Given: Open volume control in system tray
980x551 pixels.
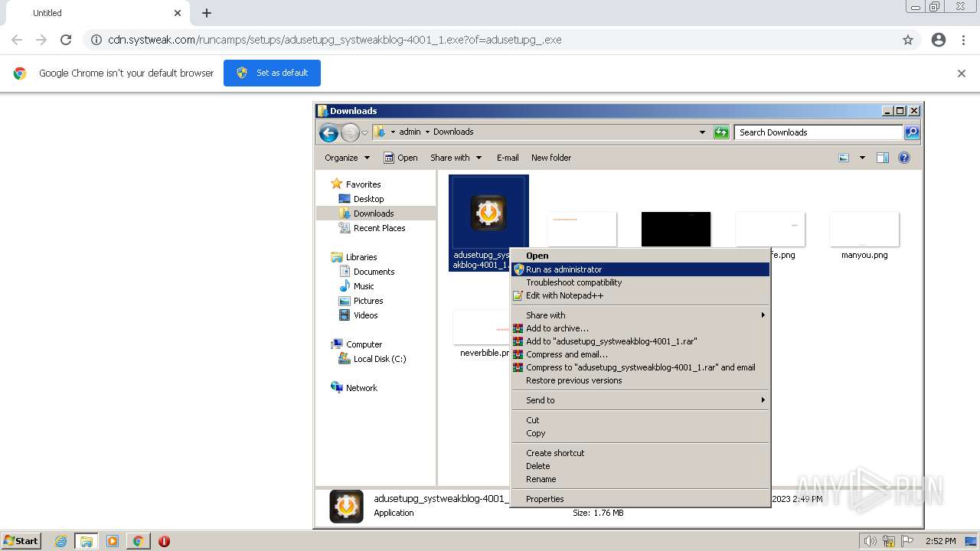Looking at the screenshot, I should point(870,541).
